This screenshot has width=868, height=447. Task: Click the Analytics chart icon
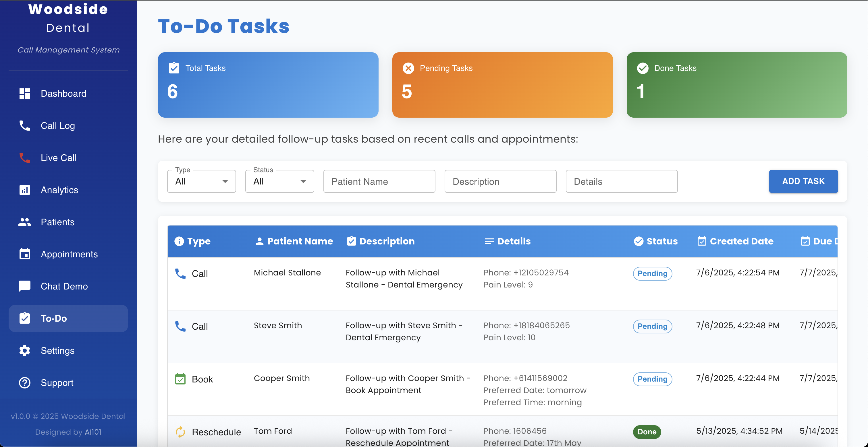pyautogui.click(x=25, y=190)
